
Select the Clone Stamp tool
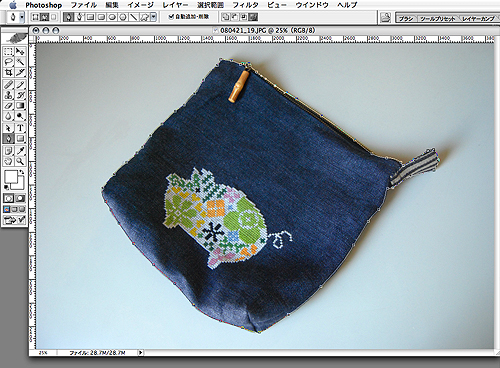tap(8, 95)
